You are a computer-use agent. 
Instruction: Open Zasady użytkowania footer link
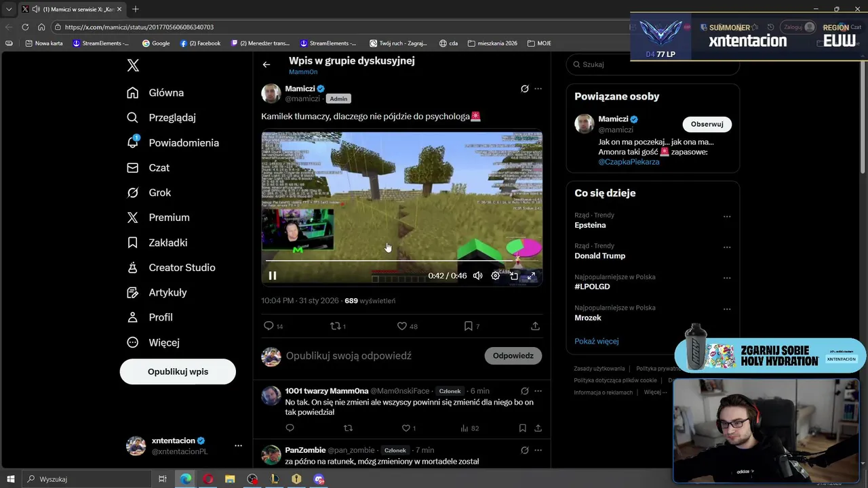pos(599,369)
